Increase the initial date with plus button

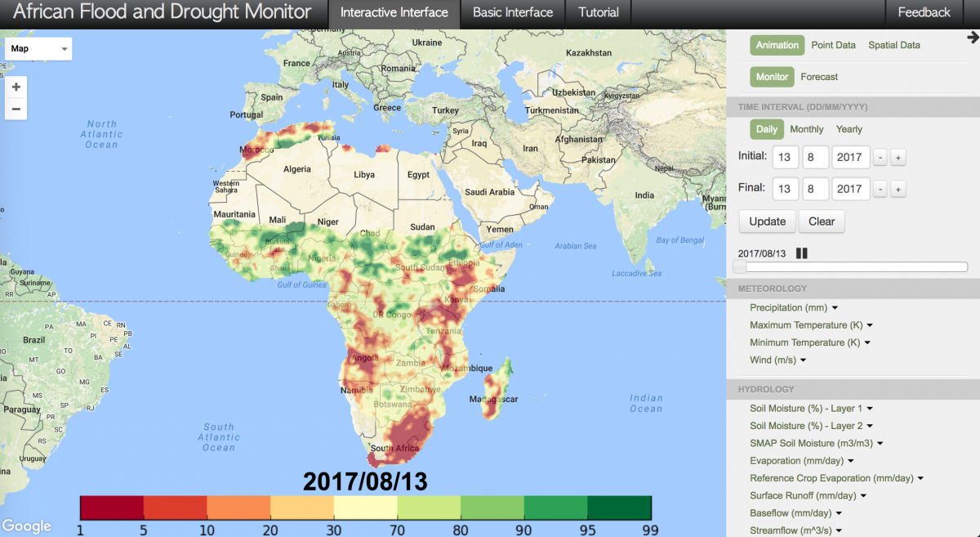897,158
